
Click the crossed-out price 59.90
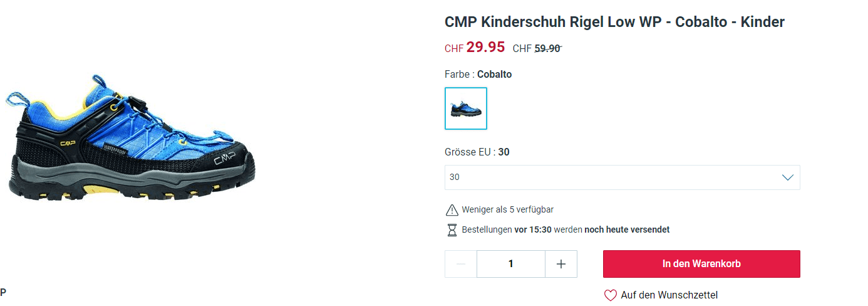pyautogui.click(x=547, y=48)
